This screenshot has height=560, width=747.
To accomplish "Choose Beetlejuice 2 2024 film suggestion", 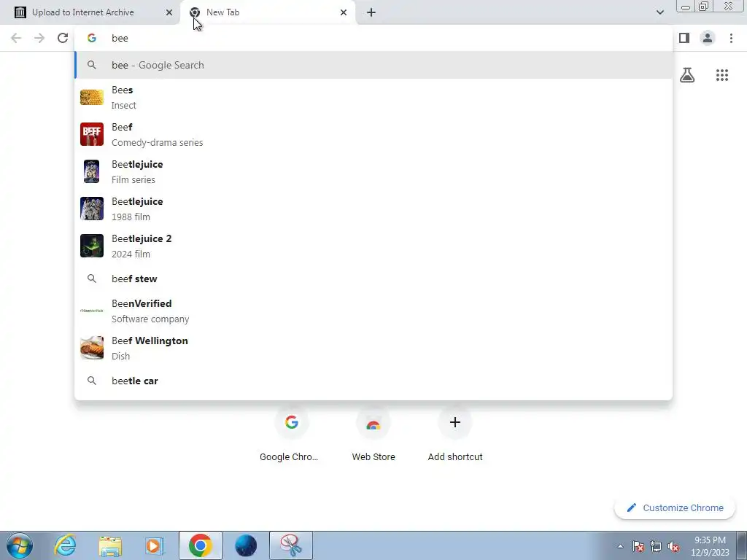I will (373, 246).
